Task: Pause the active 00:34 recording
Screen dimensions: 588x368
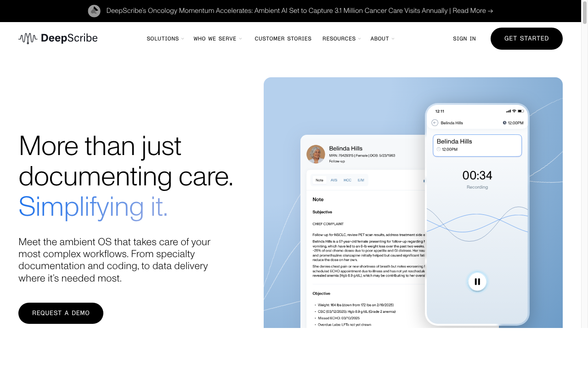Action: point(477,282)
